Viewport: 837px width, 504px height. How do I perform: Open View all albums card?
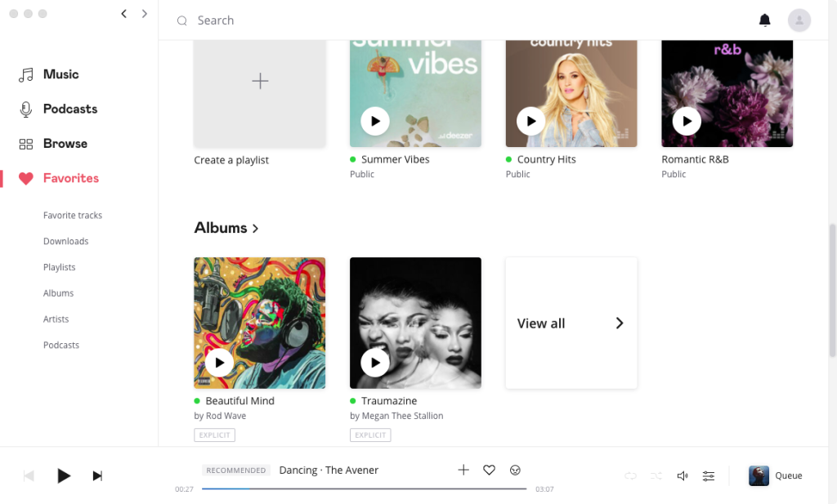(x=571, y=323)
